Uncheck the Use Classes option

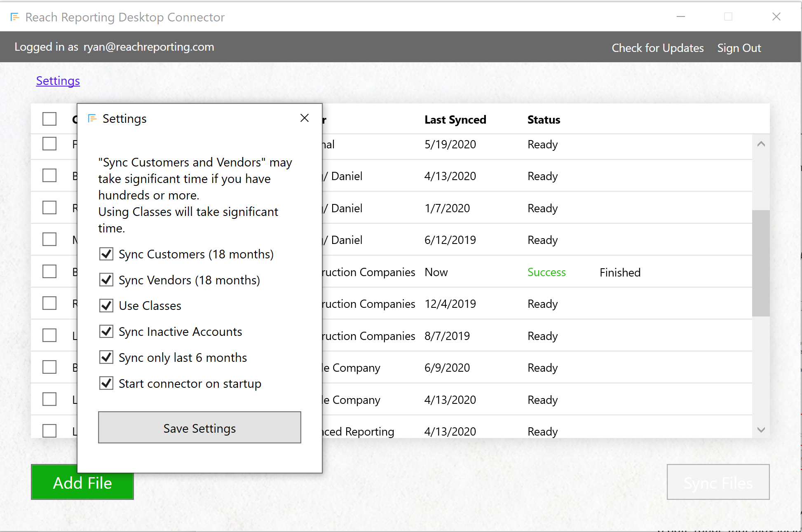106,305
